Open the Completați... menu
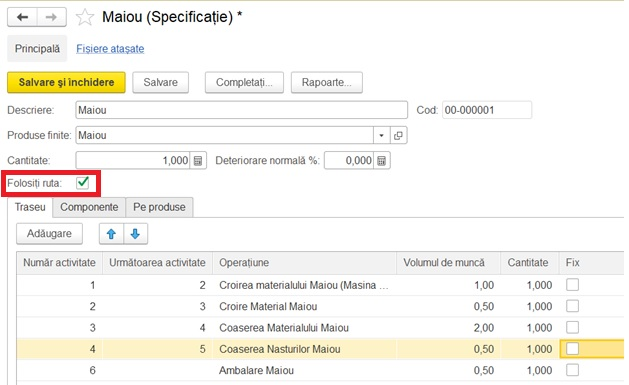 (x=244, y=82)
